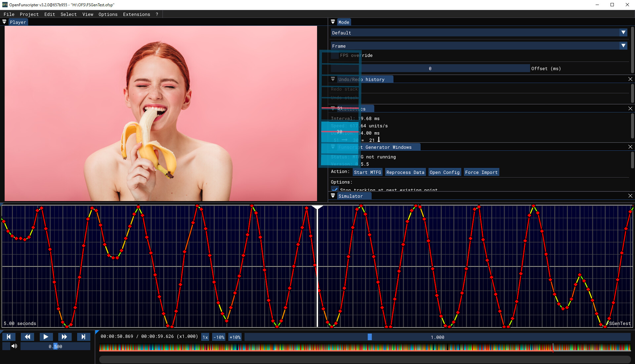Disable stop tracking at next existing point

(335, 189)
